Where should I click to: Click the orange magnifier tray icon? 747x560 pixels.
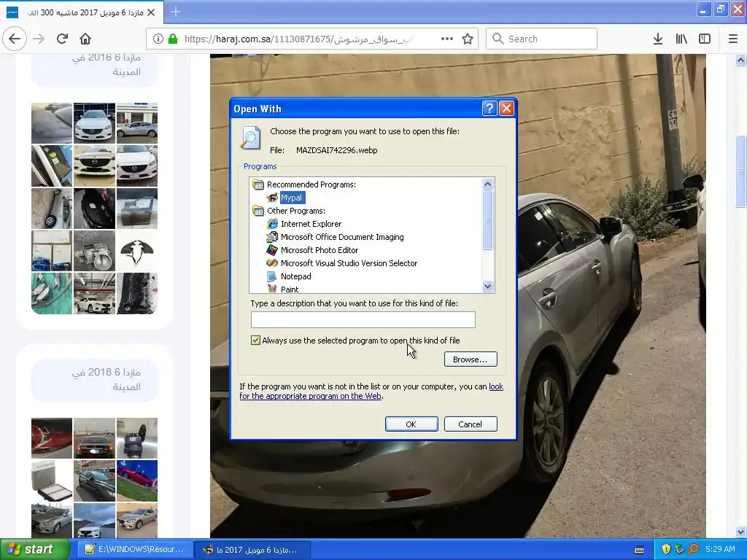click(x=694, y=549)
